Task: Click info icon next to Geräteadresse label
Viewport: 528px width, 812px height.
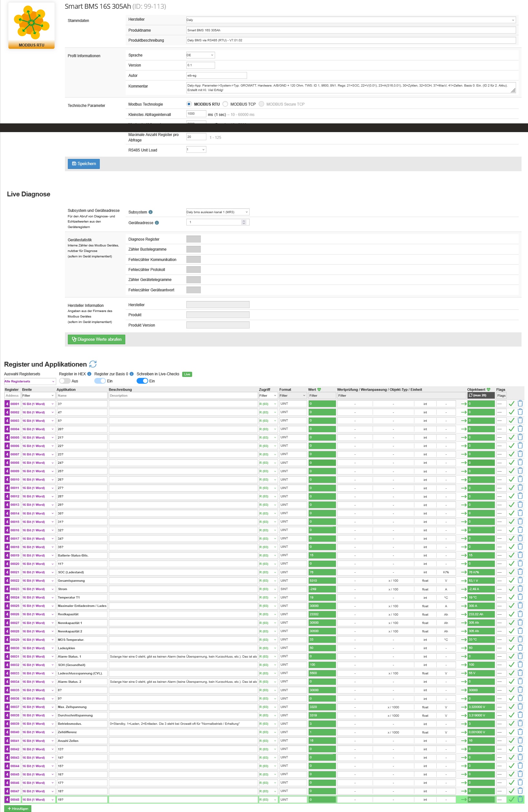Action: click(x=157, y=223)
